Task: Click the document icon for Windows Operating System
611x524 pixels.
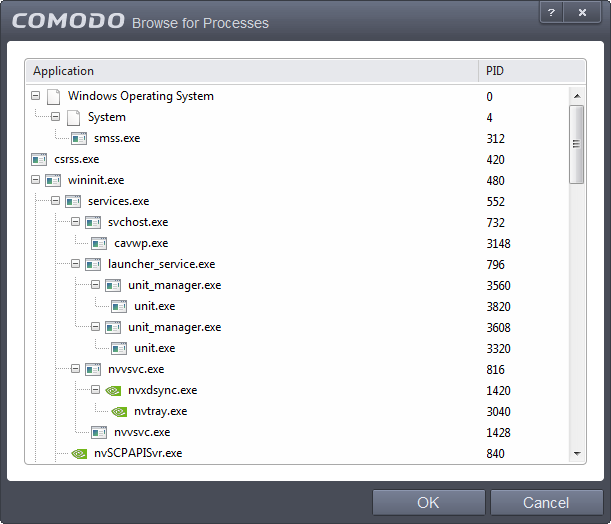Action: click(53, 96)
